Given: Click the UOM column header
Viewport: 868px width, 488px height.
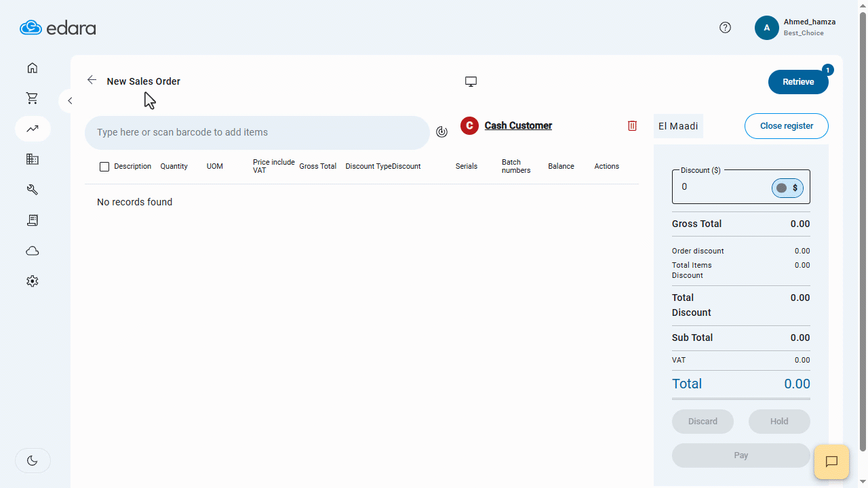Looking at the screenshot, I should [x=215, y=166].
